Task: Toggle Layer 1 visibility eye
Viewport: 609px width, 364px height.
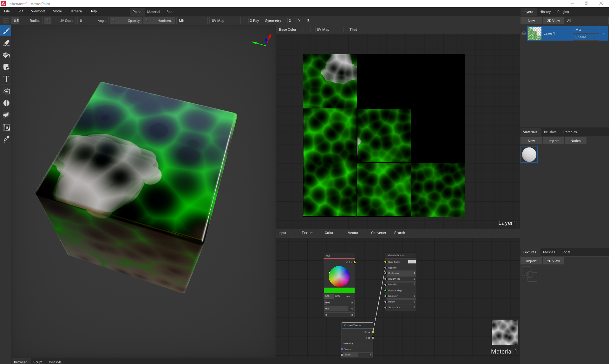Action: click(x=524, y=33)
